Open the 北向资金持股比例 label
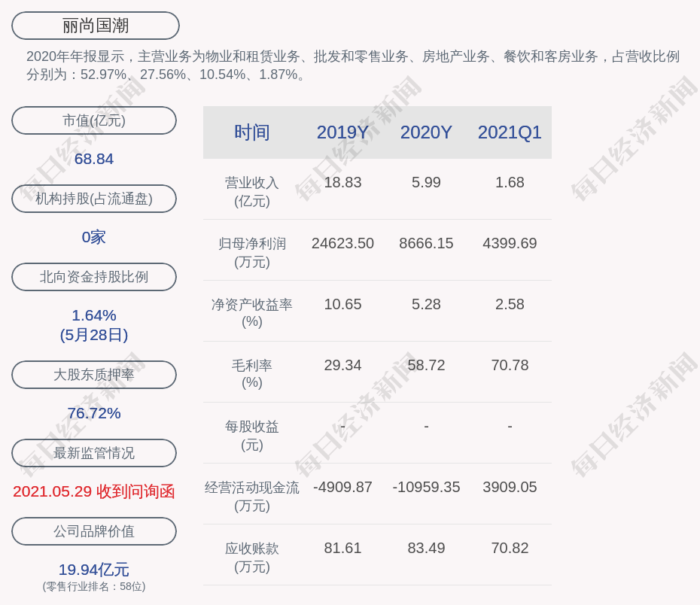This screenshot has height=605, width=700. 94,277
